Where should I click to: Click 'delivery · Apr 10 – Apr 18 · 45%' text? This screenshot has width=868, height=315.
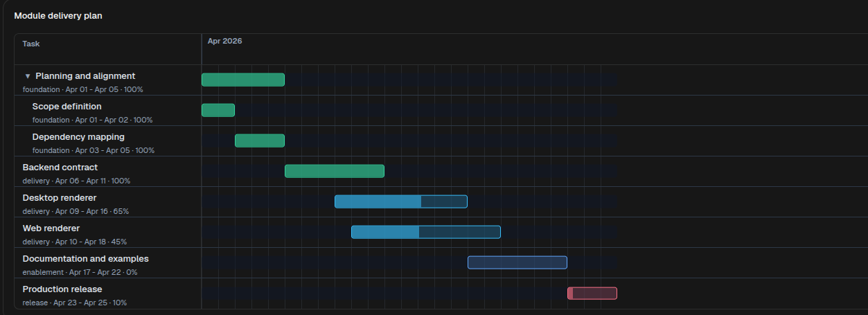tap(75, 242)
